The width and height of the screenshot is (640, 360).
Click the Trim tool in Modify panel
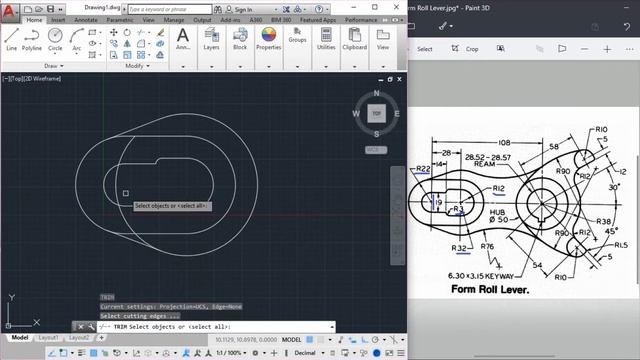pos(141,32)
